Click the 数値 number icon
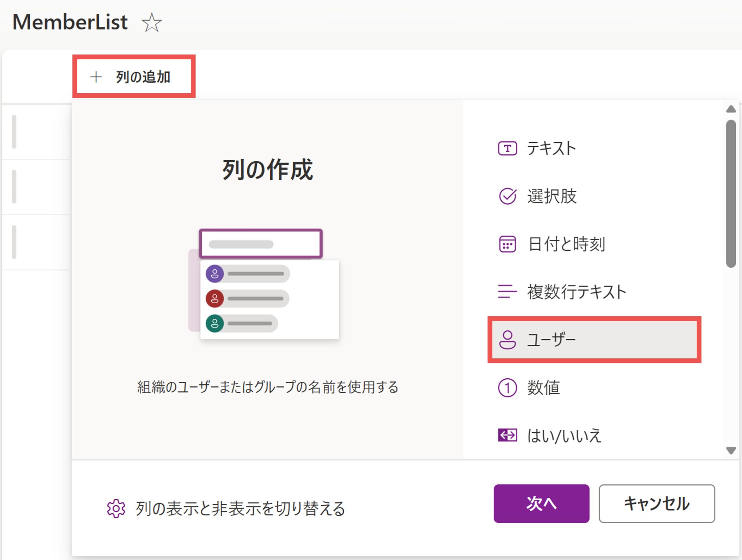 (507, 388)
